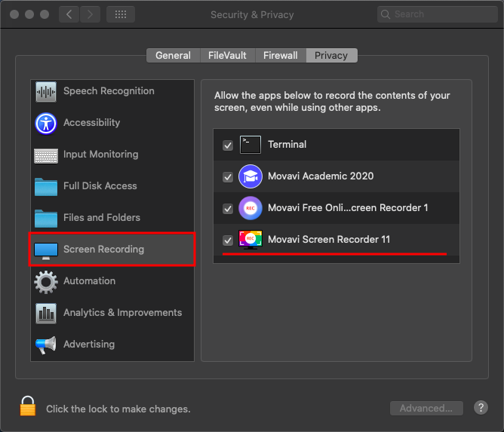Click the Speech Recognition waveform icon
Viewport: 504px width, 432px height.
click(x=46, y=92)
